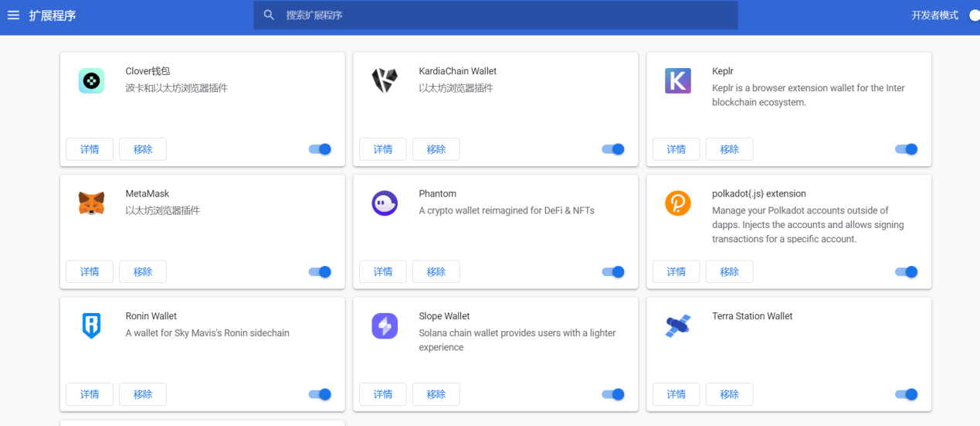
Task: Click the MetaMask fox icon
Action: (91, 203)
